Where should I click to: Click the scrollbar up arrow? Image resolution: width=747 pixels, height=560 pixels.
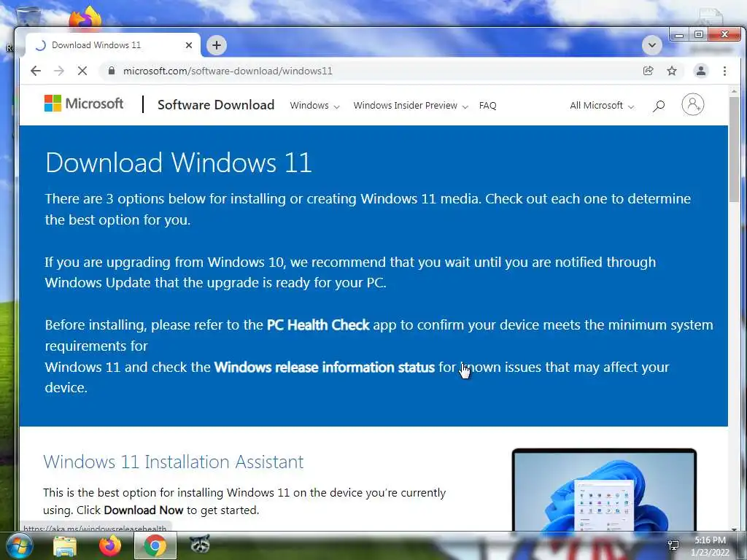pos(734,90)
